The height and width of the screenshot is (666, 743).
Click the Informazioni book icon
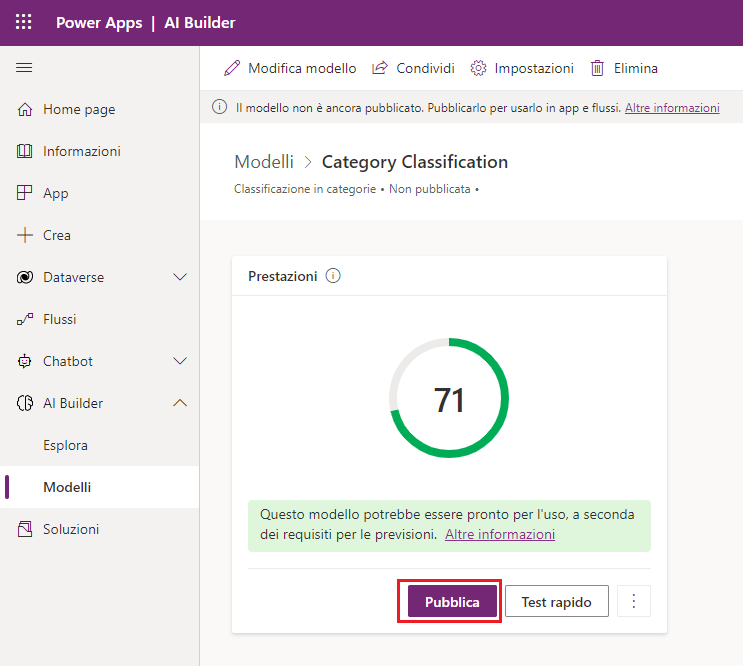tap(25, 151)
